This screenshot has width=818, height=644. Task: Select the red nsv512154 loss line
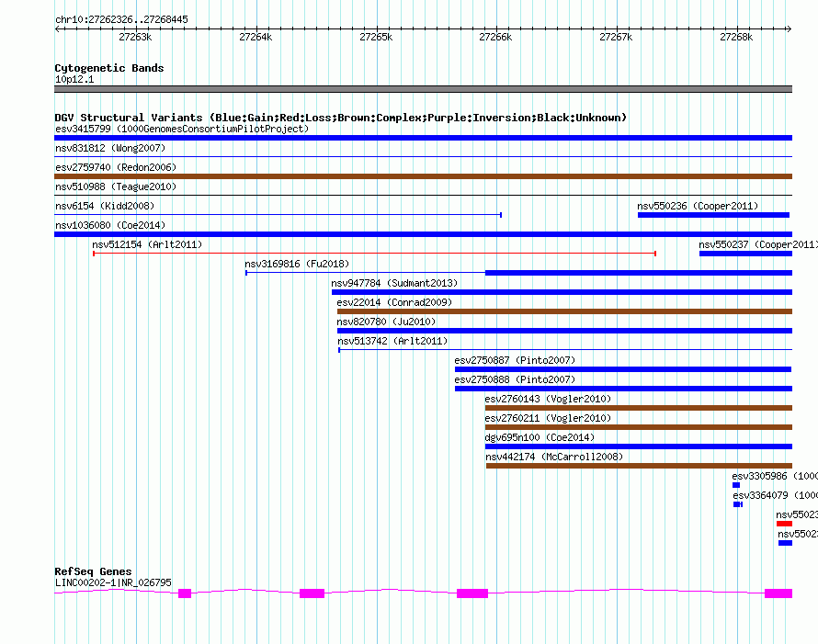(375, 254)
